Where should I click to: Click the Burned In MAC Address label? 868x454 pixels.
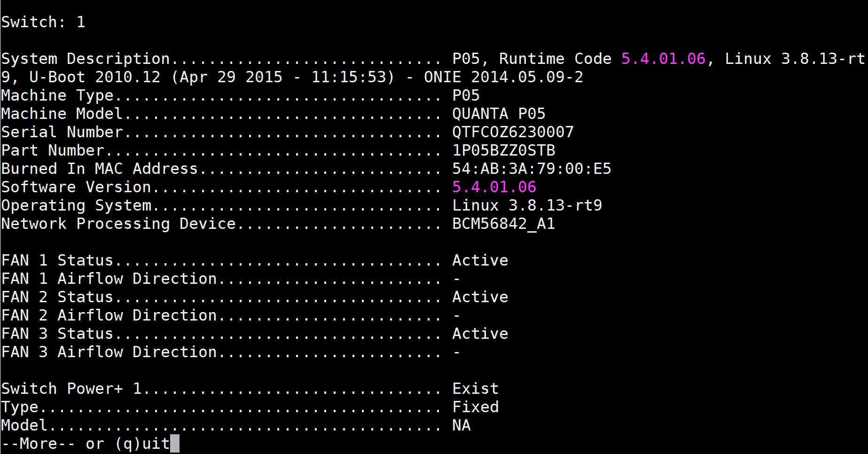click(x=100, y=169)
